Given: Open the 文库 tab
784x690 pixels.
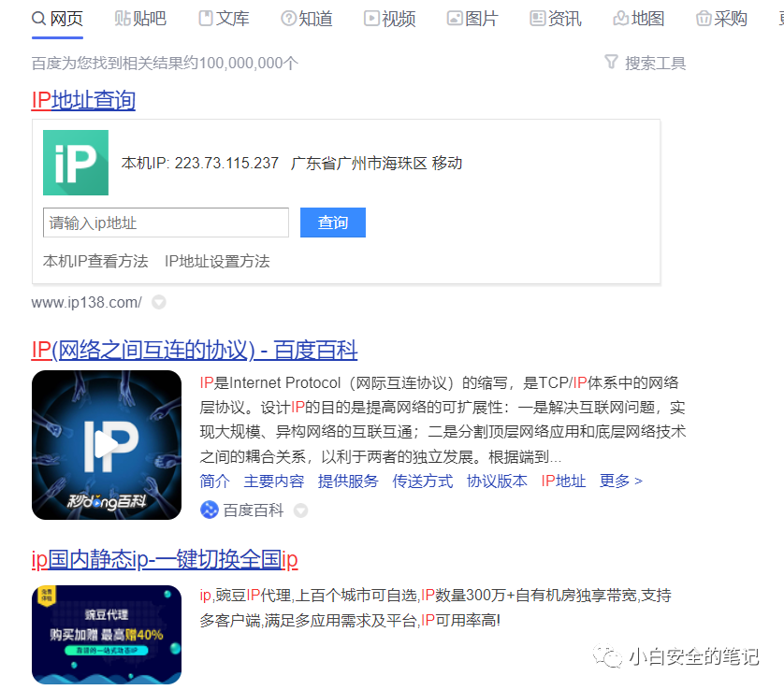Looking at the screenshot, I should point(224,19).
